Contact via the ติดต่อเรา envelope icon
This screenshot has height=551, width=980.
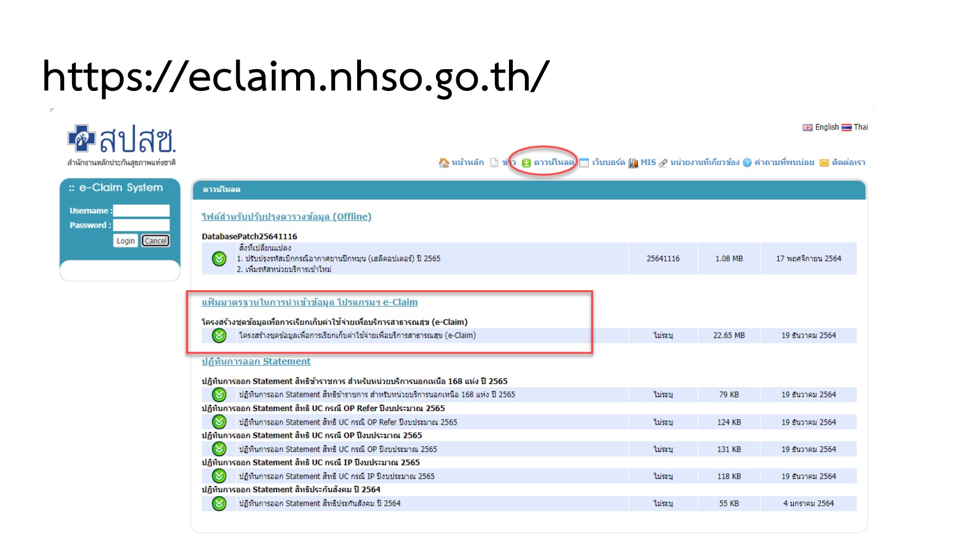(x=824, y=162)
